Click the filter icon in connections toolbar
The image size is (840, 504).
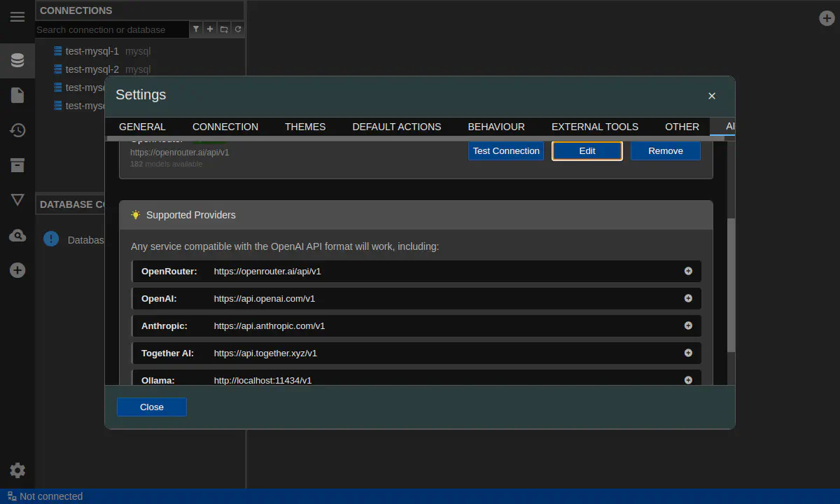(x=196, y=29)
